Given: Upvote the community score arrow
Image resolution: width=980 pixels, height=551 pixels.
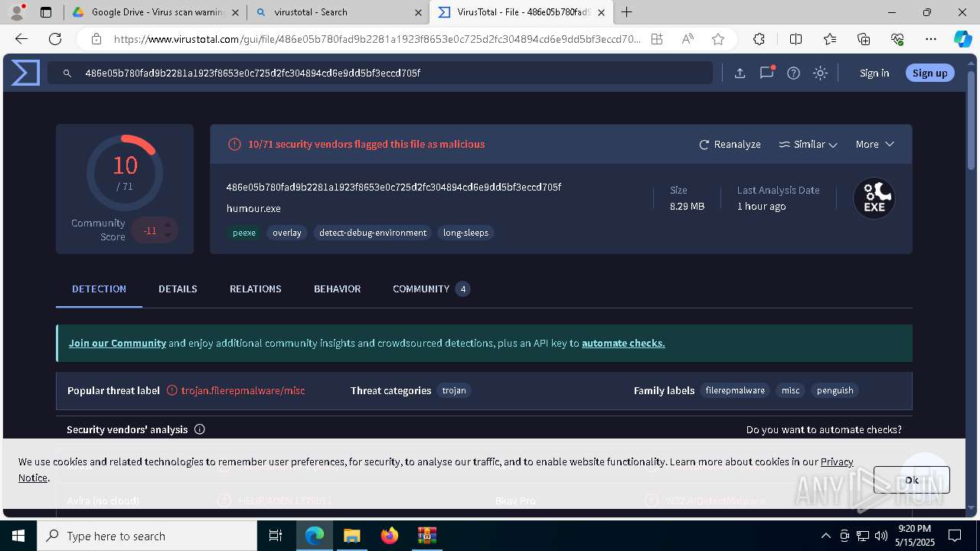Looking at the screenshot, I should [168, 225].
